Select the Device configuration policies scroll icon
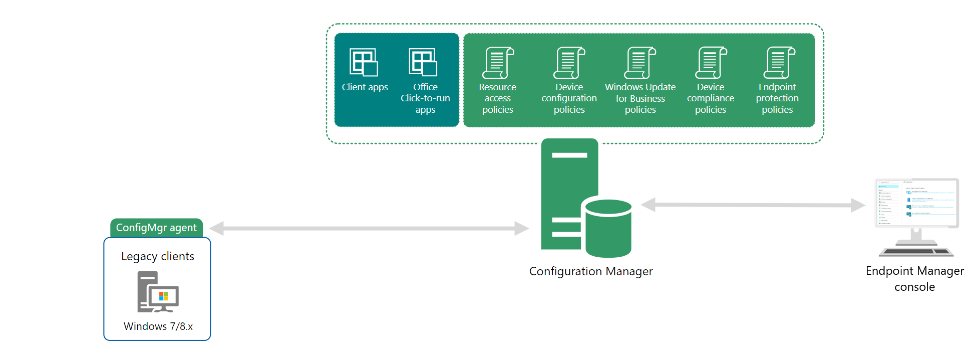The image size is (980, 355). click(569, 63)
